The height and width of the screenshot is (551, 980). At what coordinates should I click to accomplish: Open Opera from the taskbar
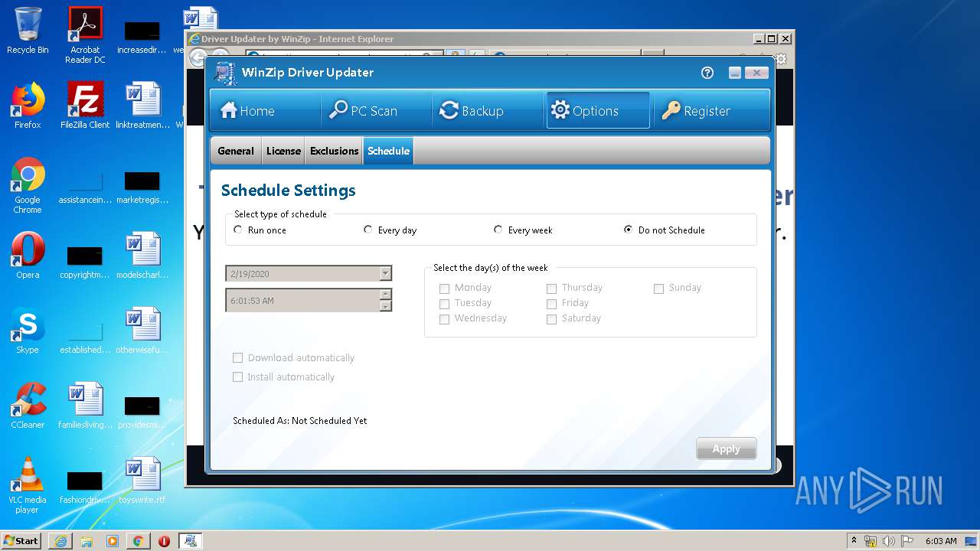point(164,541)
